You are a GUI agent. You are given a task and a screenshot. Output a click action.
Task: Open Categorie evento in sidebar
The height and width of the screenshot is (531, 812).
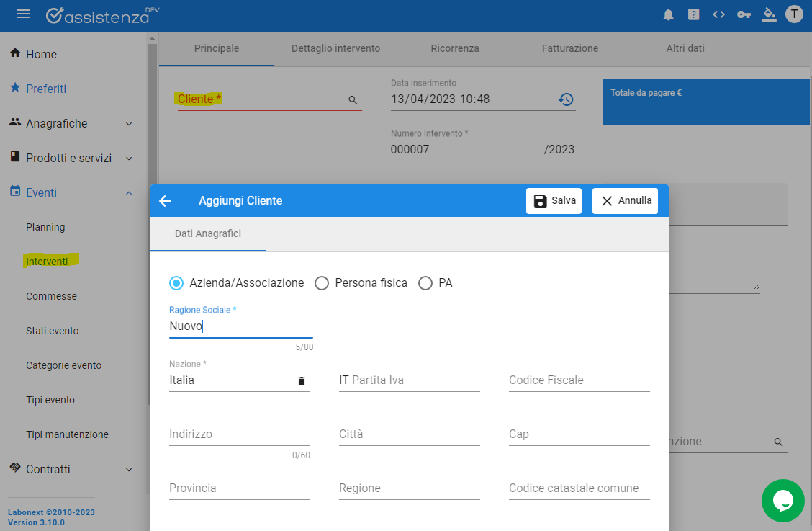click(63, 365)
